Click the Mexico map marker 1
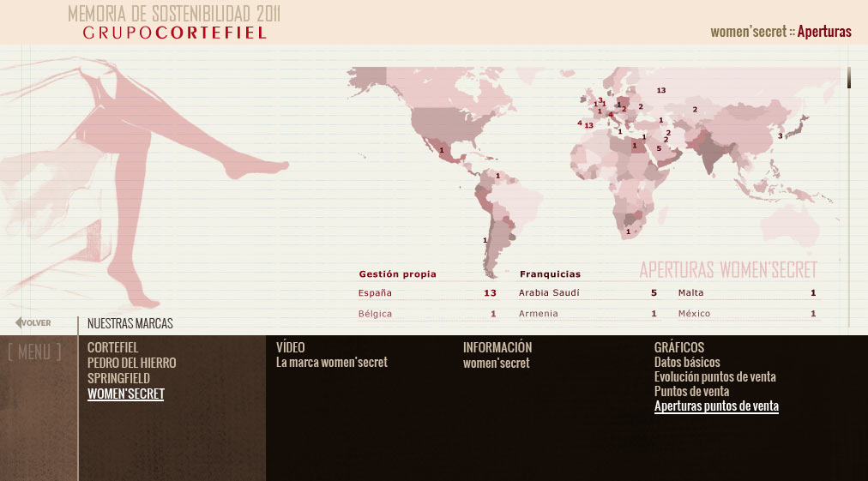868x481 pixels. click(x=441, y=150)
